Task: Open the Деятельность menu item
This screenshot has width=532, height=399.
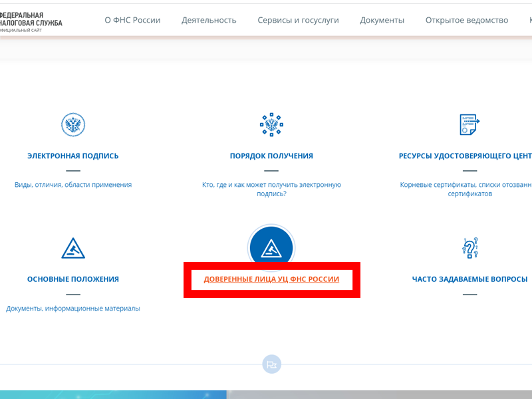Action: [209, 21]
